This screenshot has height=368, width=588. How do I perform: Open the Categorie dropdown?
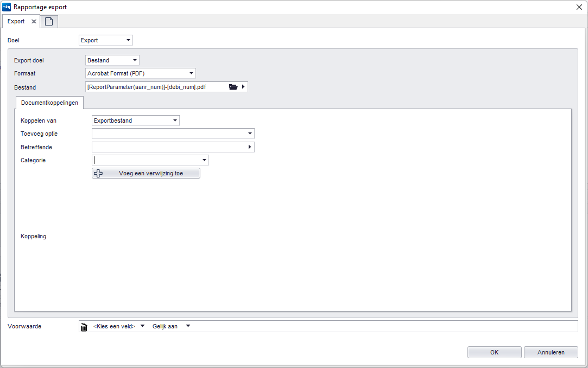[x=204, y=160]
